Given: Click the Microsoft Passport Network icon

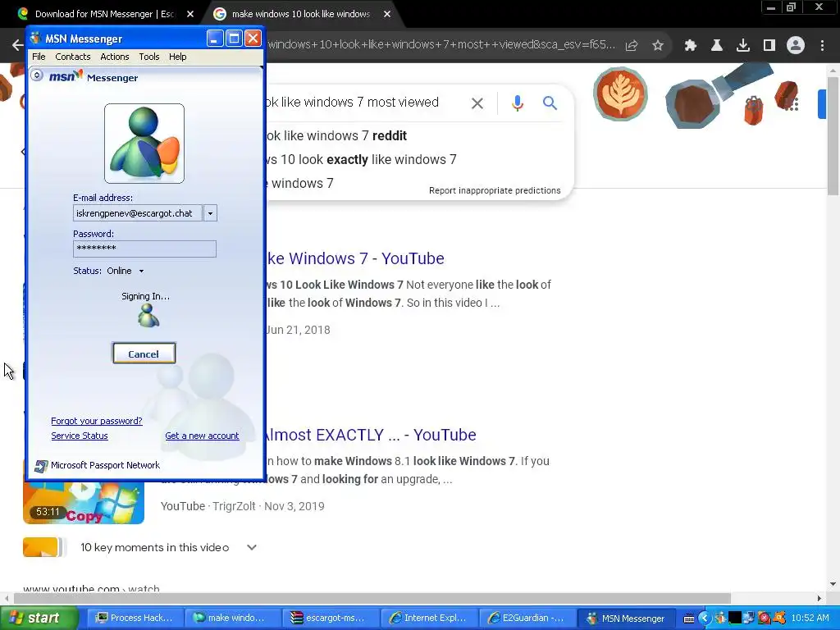Looking at the screenshot, I should [41, 466].
